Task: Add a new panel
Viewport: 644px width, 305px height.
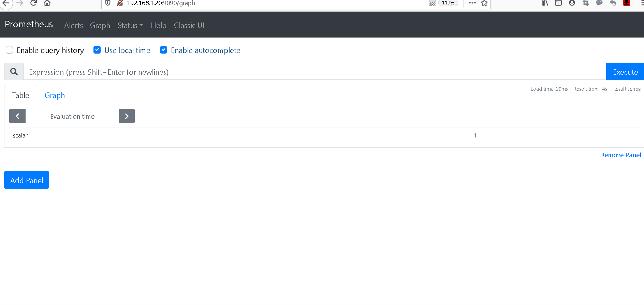Action: click(27, 180)
